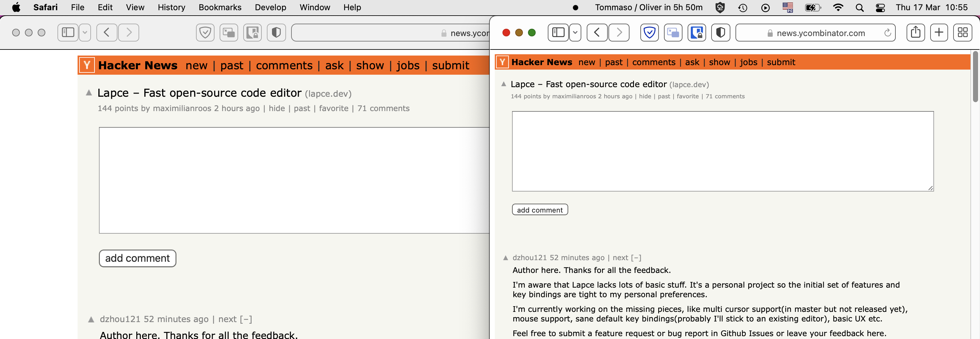Click the blue shield checkmark extension in the active window

click(649, 33)
